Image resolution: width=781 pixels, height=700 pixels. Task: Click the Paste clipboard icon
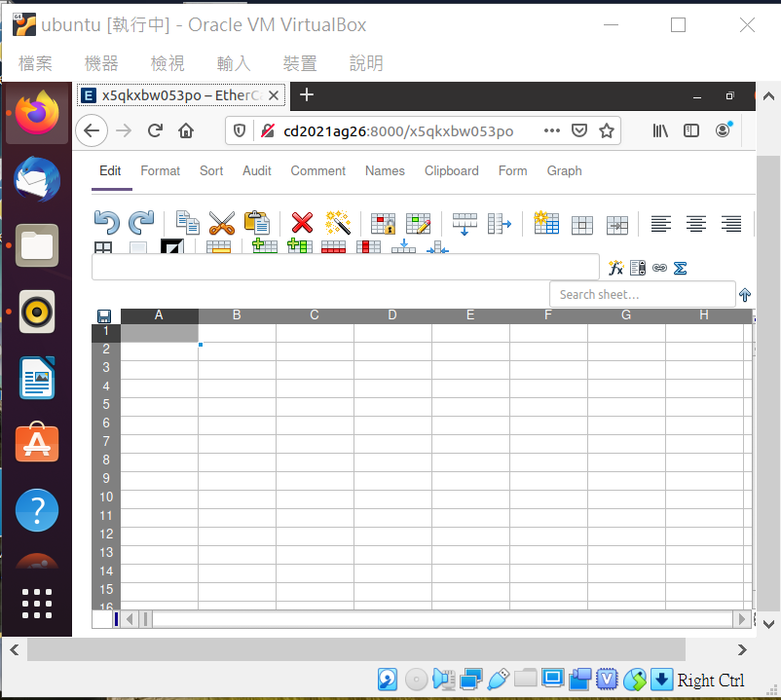click(257, 223)
